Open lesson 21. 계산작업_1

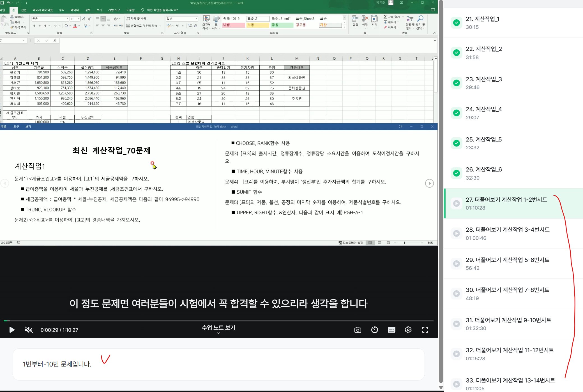tap(482, 19)
